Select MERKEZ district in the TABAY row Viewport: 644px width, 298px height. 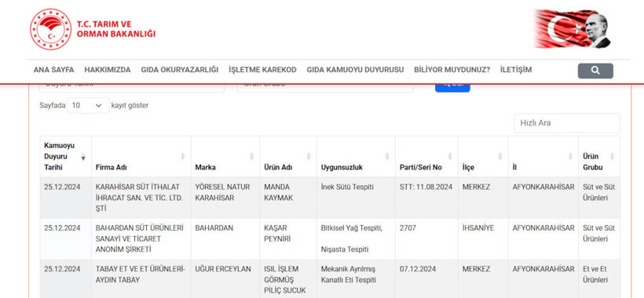pos(483,278)
